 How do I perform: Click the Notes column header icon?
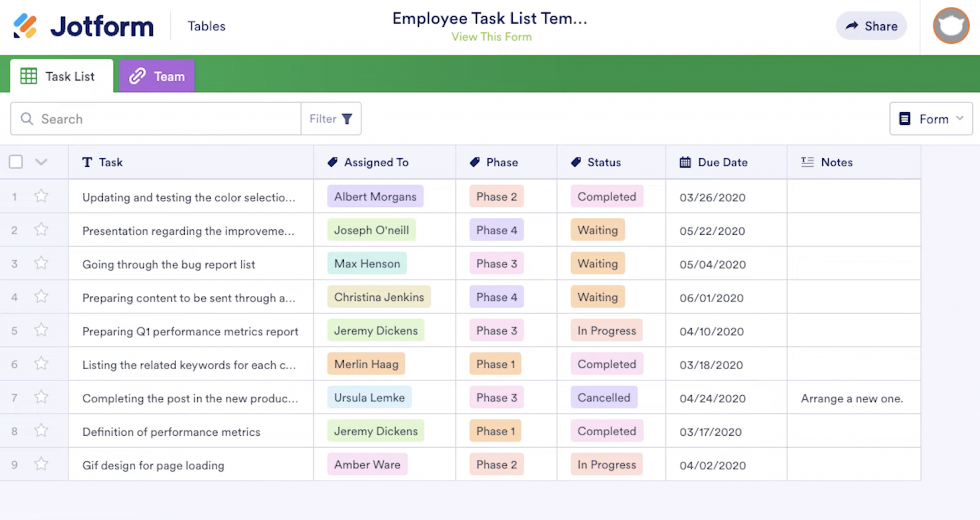807,162
